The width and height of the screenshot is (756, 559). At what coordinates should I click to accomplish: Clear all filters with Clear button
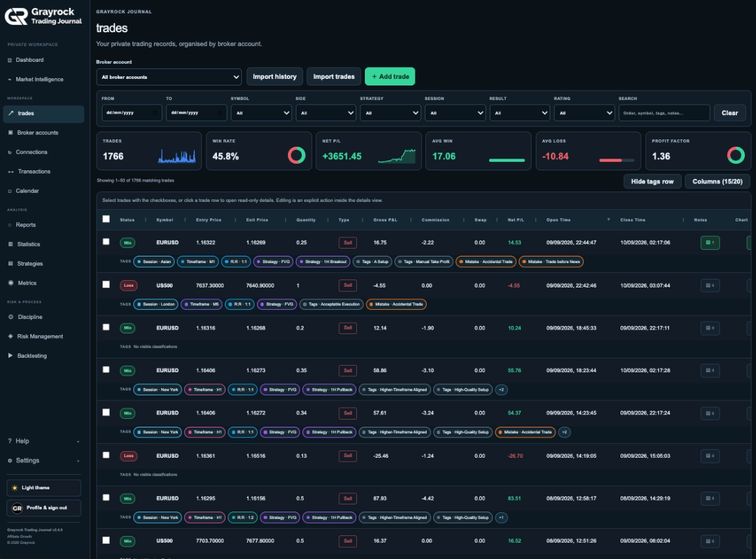click(x=730, y=113)
